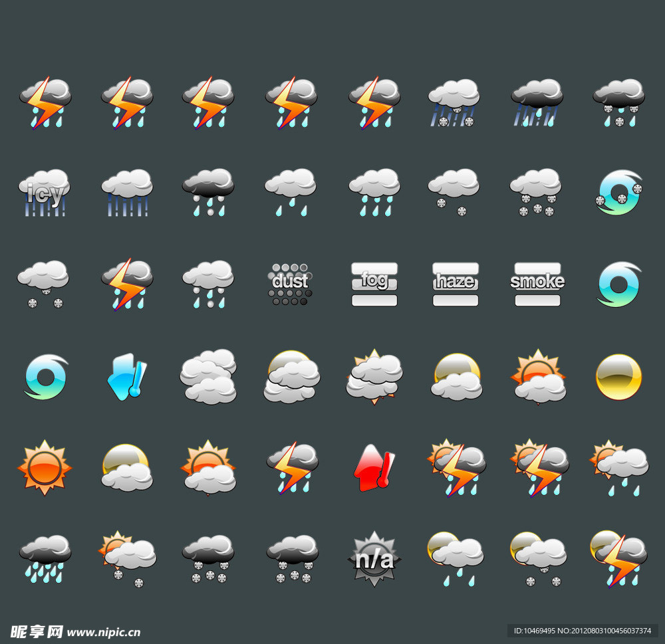
Task: Click the plain yellow moon orb icon
Action: 618,377
